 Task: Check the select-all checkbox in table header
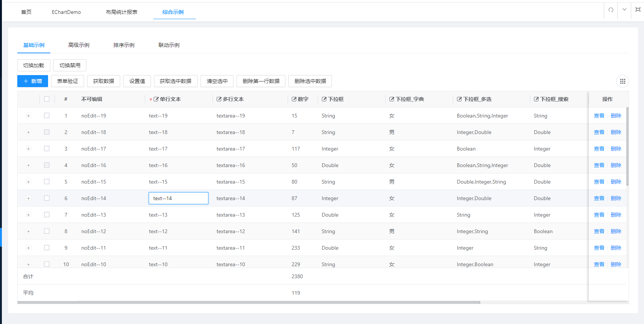47,99
